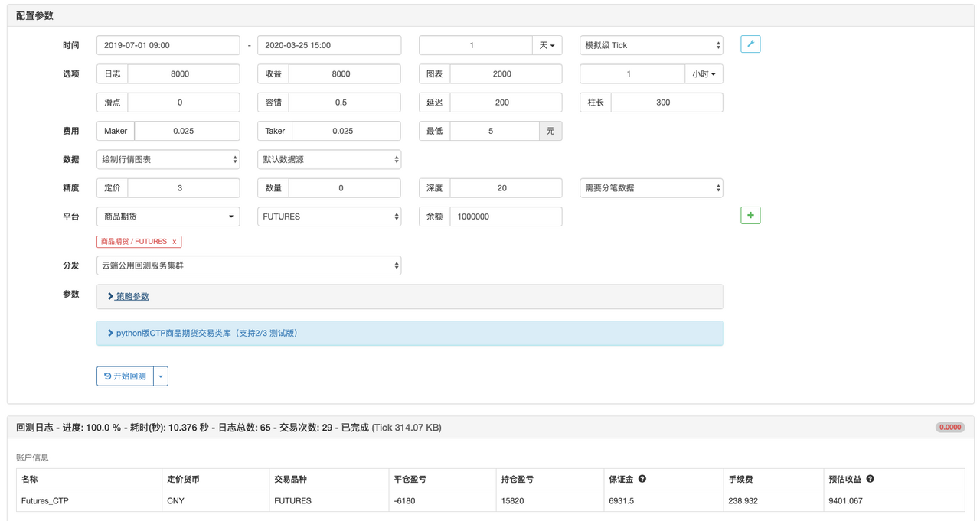The height and width of the screenshot is (521, 980).
Task: Click the wrench settings icon
Action: (x=750, y=44)
